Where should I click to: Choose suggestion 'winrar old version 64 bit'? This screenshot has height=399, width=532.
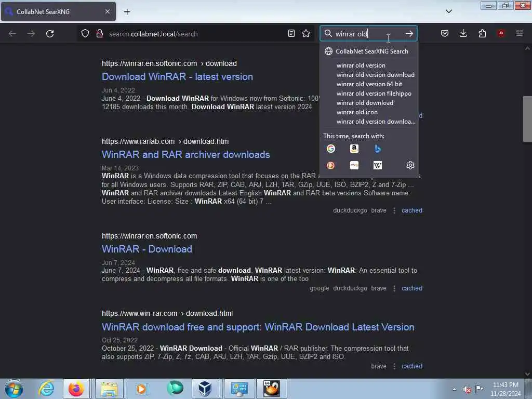click(369, 84)
